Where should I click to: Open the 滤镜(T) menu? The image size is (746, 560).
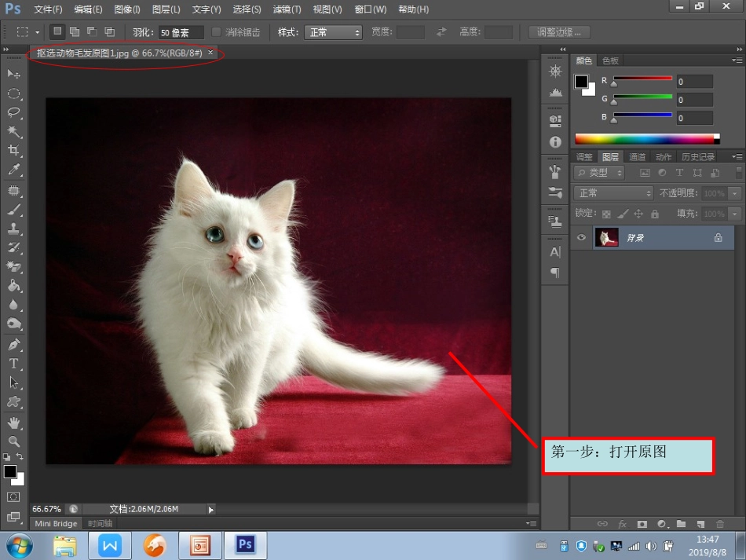(x=287, y=9)
